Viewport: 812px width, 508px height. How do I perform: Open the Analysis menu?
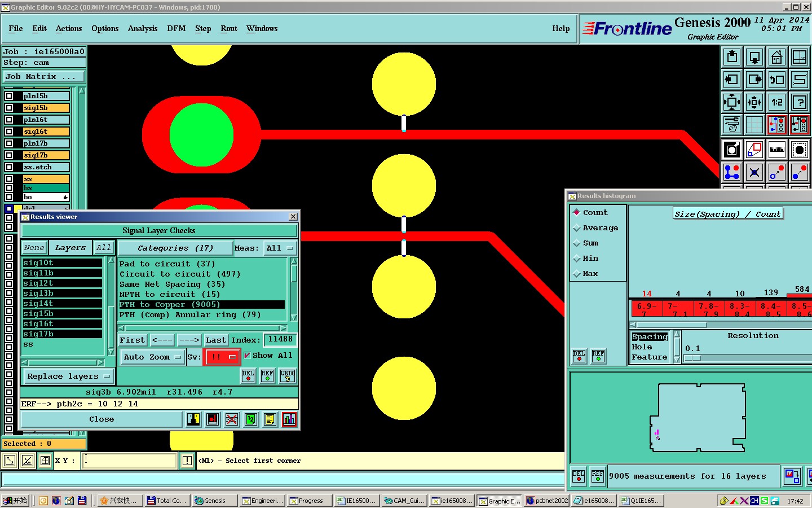pos(143,28)
